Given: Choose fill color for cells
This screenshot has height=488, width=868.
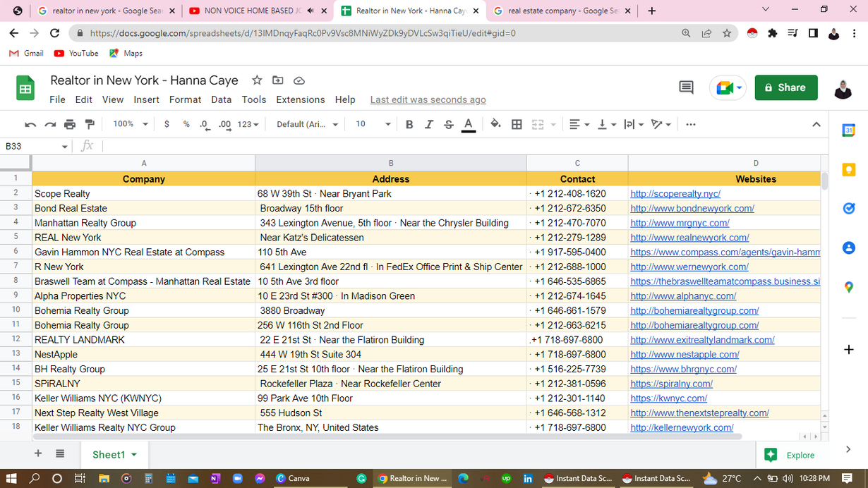Looking at the screenshot, I should [495, 124].
